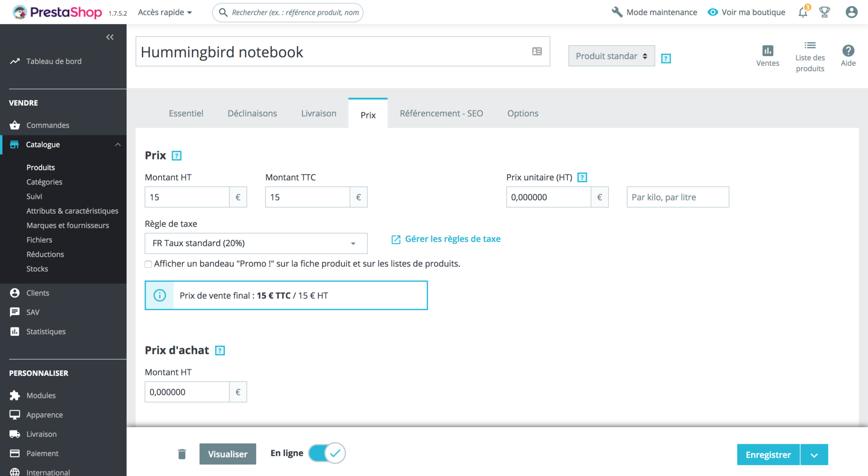The width and height of the screenshot is (868, 476).
Task: Toggle the En ligne switch
Action: click(327, 453)
